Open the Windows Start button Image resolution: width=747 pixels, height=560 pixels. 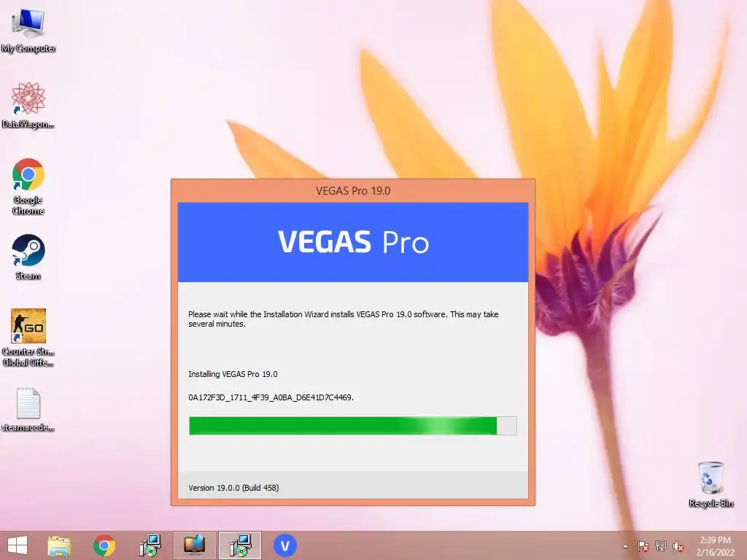(x=18, y=545)
